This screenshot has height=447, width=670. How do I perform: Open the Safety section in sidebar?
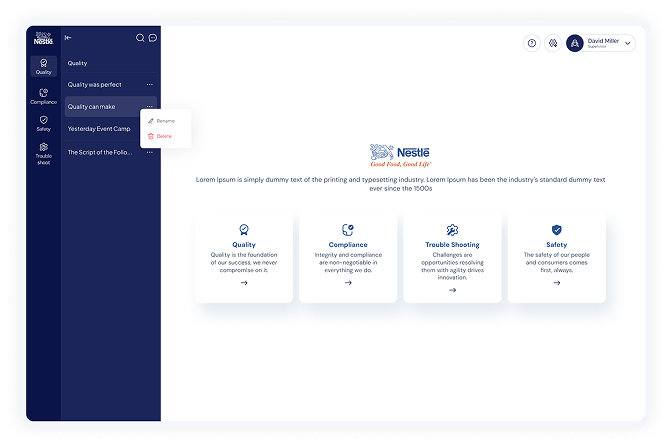(44, 124)
